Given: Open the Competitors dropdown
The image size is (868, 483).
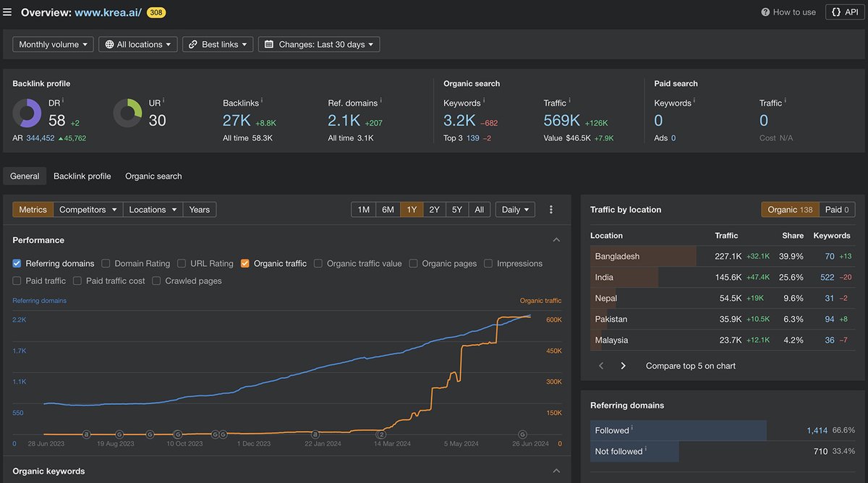Looking at the screenshot, I should click(88, 210).
